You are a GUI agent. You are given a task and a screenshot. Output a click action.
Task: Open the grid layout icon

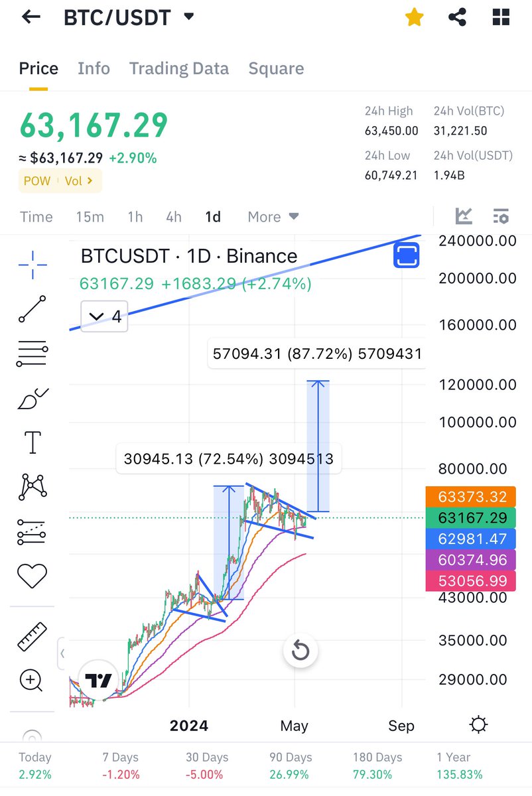point(501,17)
